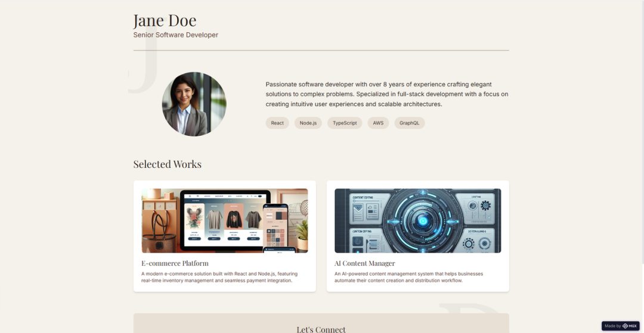Click the E-commerce Platform title
Viewport: 644px width, 333px height.
[175, 263]
